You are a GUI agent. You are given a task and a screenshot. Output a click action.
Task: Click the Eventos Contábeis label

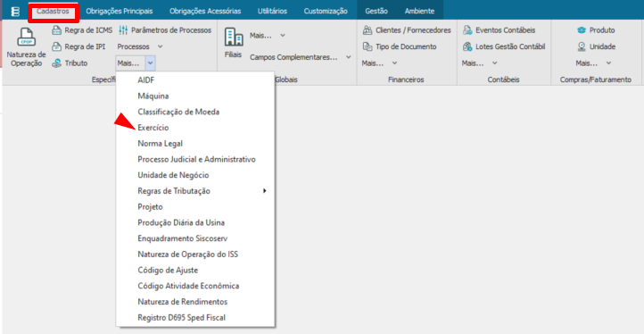point(506,30)
